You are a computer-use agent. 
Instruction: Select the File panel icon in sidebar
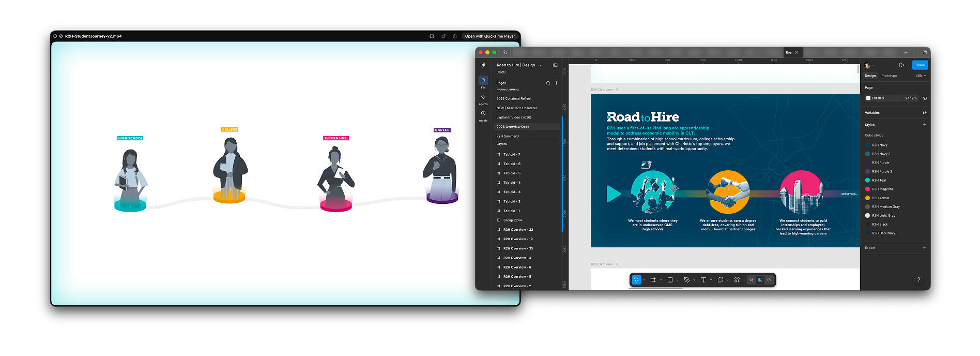point(483,80)
